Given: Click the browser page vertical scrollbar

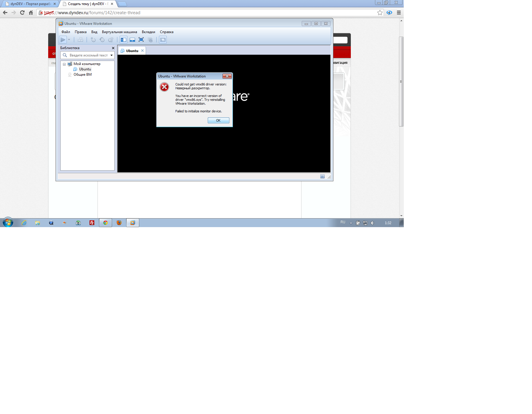Looking at the screenshot, I should 401,82.
